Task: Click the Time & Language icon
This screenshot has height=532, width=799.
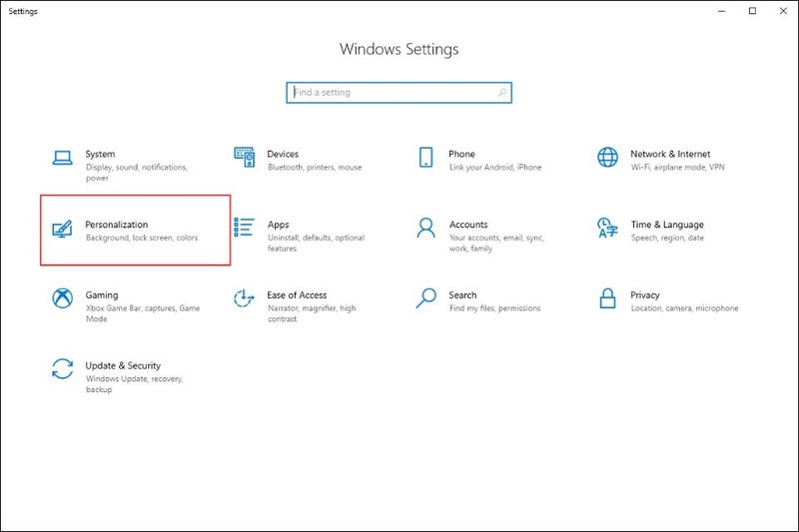Action: [x=607, y=228]
